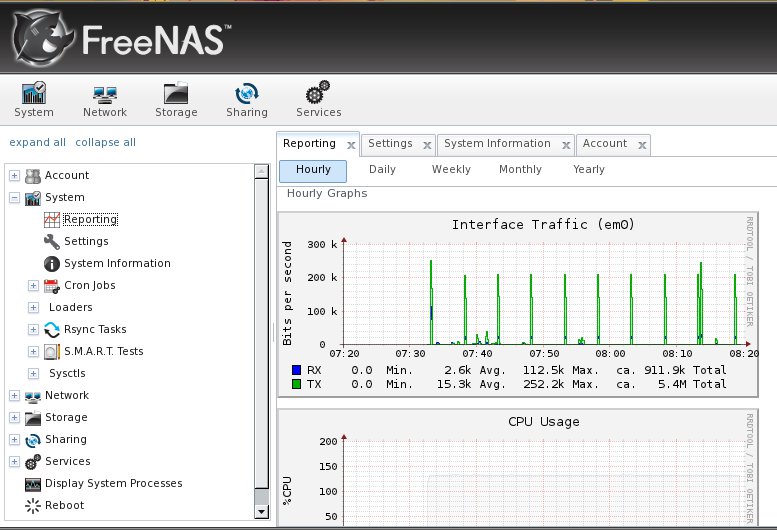777x530 pixels.
Task: Click the collapse all link
Action: click(x=105, y=143)
